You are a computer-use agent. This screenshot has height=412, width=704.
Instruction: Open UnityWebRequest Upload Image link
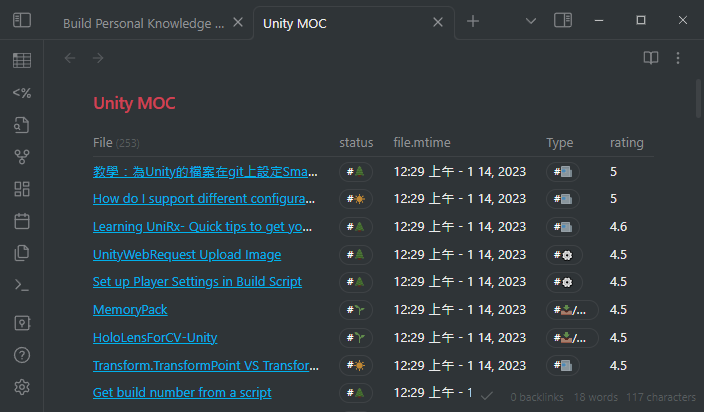pos(187,254)
